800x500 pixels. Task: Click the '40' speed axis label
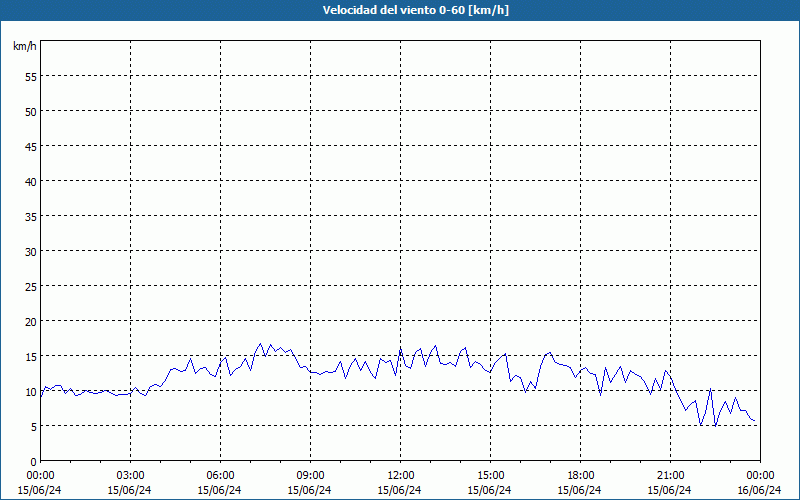(31, 182)
